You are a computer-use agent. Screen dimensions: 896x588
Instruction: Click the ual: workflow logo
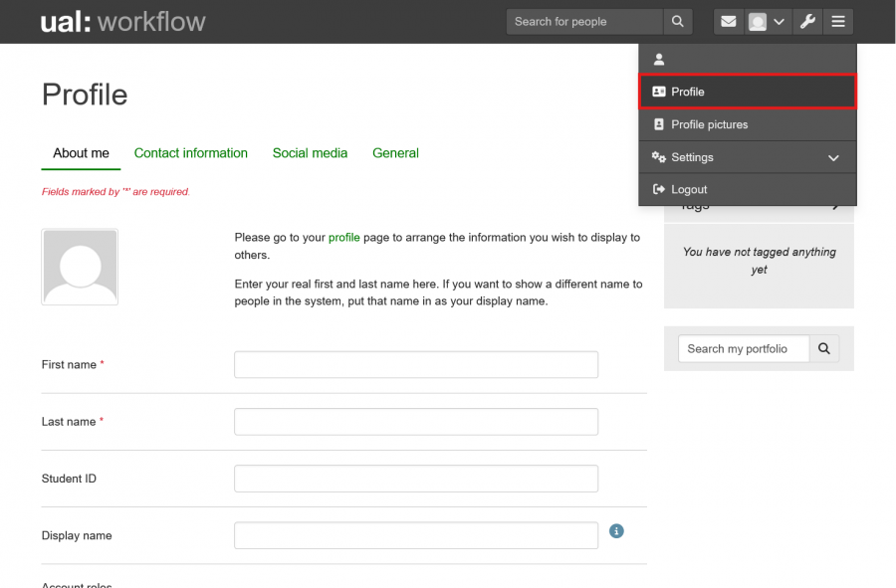point(123,21)
